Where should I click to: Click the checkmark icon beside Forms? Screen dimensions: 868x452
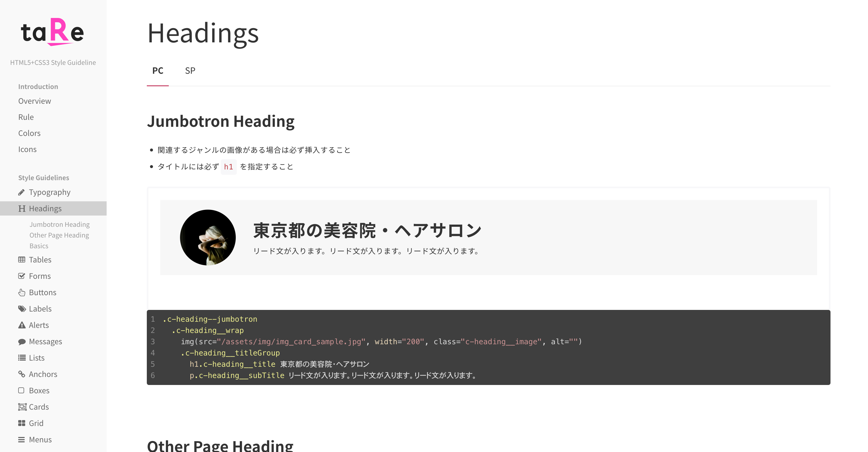click(21, 276)
